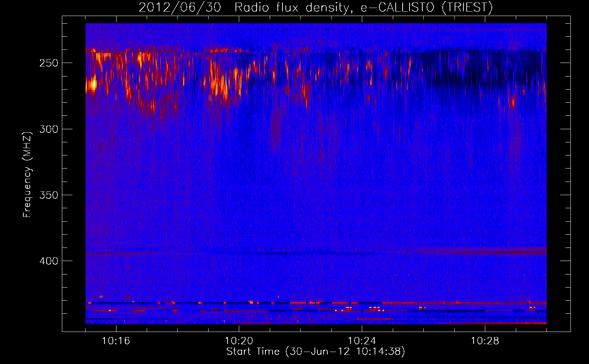
Task: Click the 10:24 time tick label
Action: [x=362, y=341]
